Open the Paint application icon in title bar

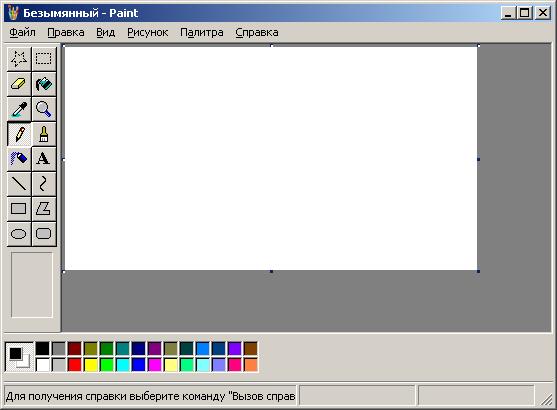coord(13,13)
